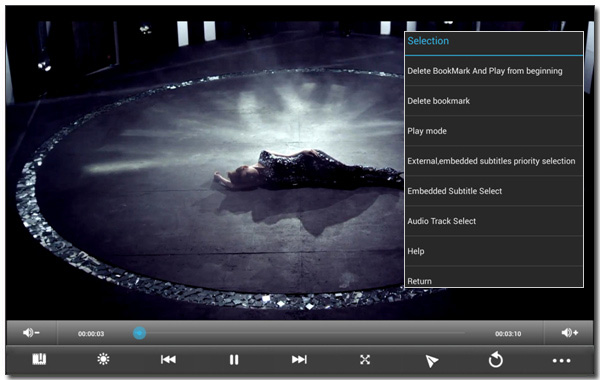Open the piano-keys icon in bottom toolbar
The width and height of the screenshot is (600, 380).
[39, 359]
